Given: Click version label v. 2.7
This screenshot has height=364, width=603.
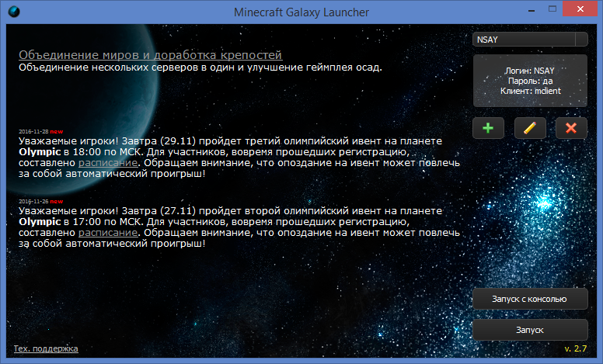Looking at the screenshot, I should [x=575, y=348].
